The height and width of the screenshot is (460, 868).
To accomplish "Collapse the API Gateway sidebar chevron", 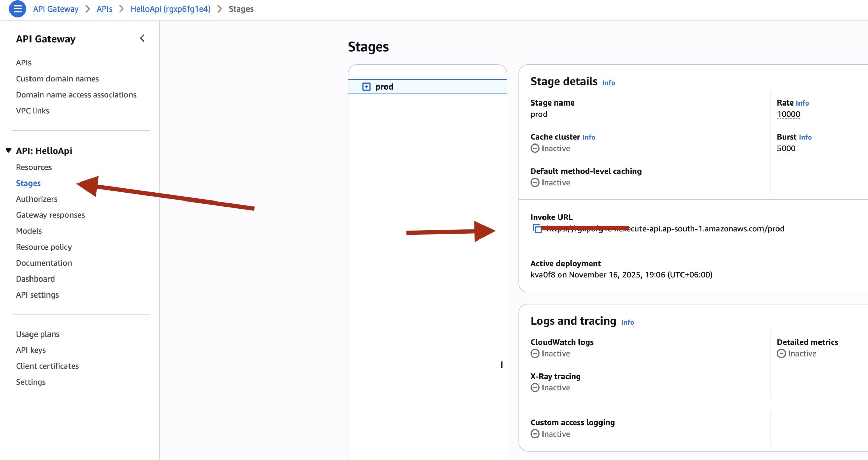I will 142,38.
